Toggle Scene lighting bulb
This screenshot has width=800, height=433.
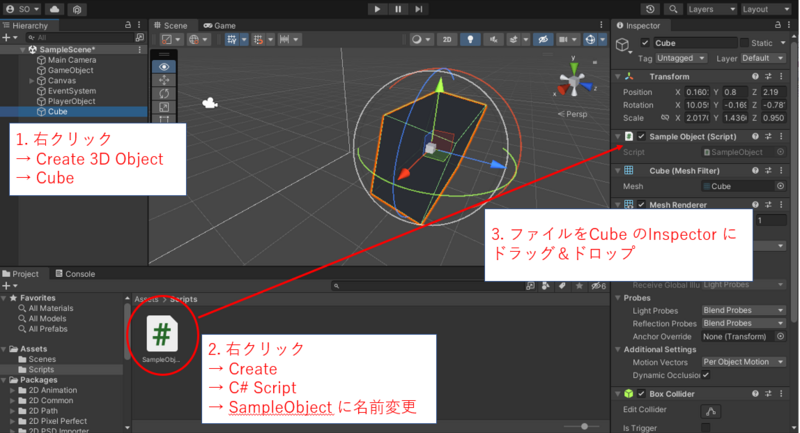coord(470,39)
